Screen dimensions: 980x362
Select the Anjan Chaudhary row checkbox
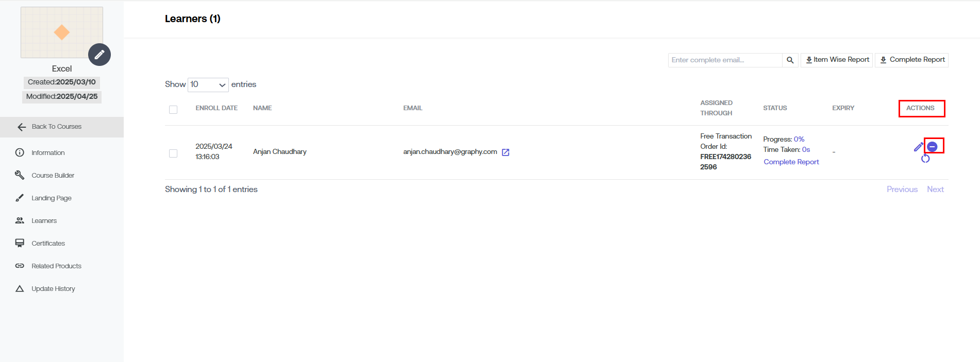173,153
